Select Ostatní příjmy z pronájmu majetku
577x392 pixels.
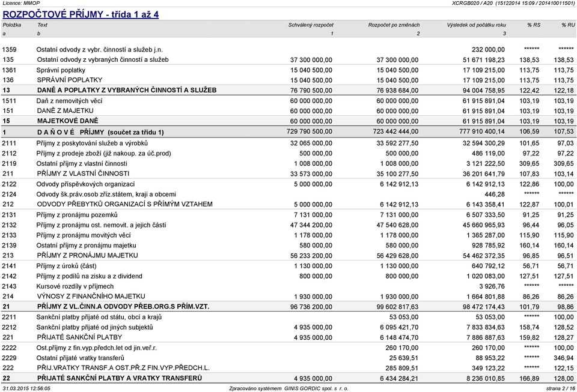[x=86, y=246]
